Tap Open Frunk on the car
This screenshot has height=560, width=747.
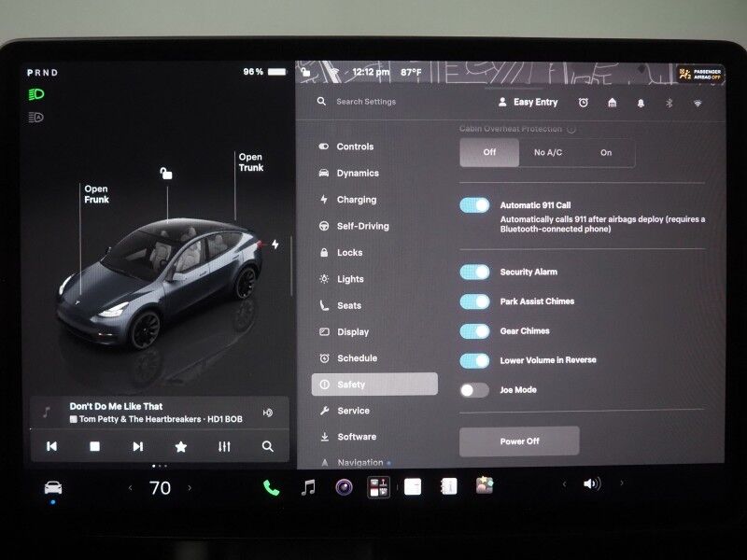(x=96, y=194)
